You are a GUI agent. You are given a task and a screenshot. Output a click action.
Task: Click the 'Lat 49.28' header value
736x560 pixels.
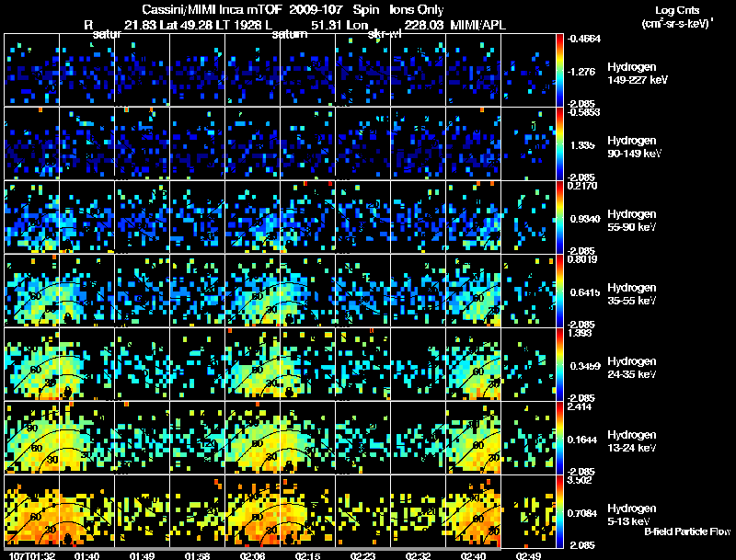[186, 25]
